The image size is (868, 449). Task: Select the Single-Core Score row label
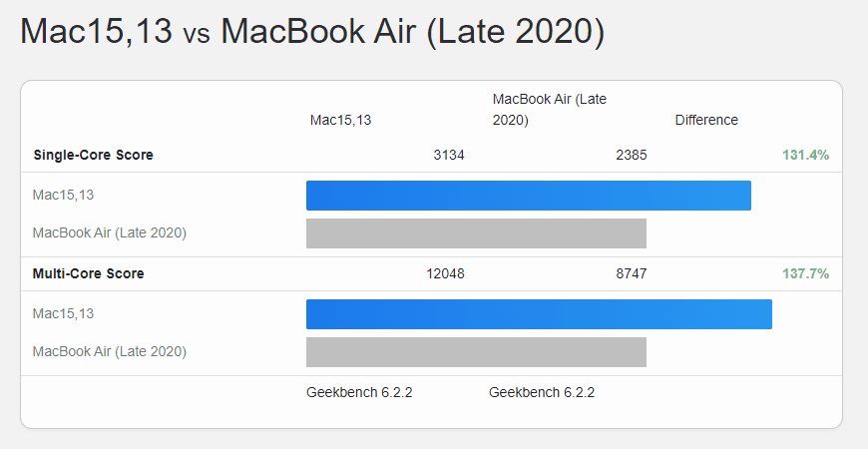[x=93, y=155]
